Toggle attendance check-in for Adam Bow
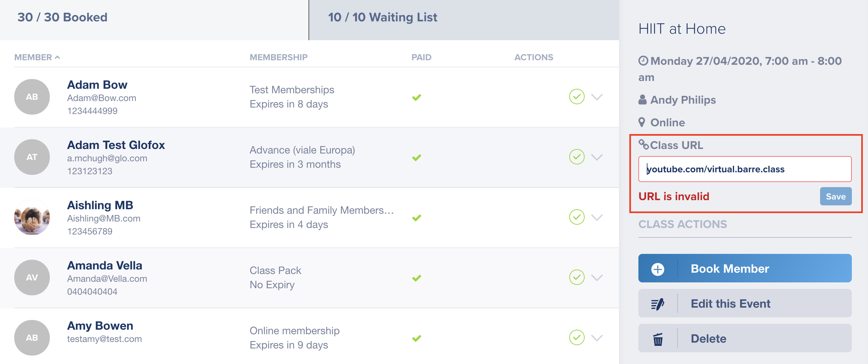Screen dimensions: 868x364 (x=577, y=97)
